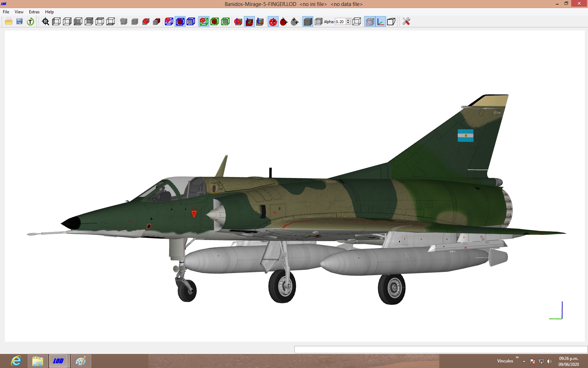
Task: Toggle the highlighted red solid blue bounding box
Action: coord(180,21)
